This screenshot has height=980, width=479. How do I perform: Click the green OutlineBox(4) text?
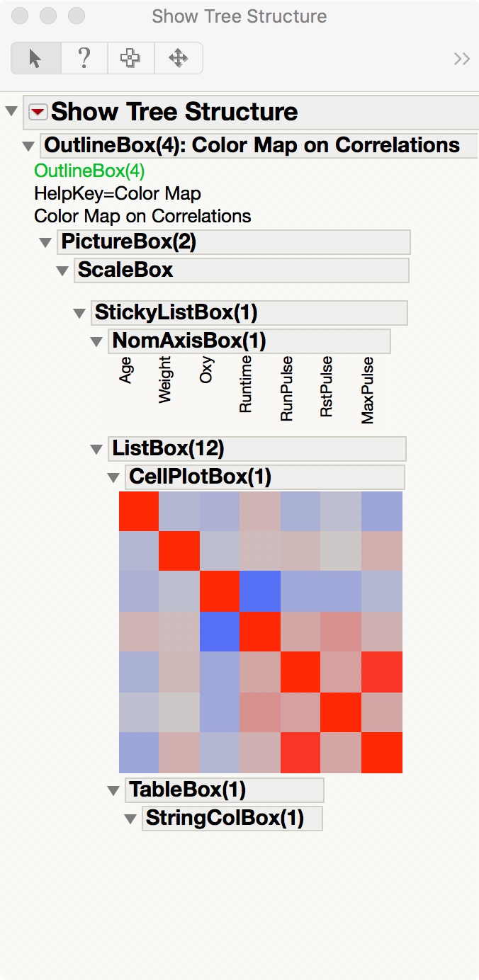[89, 171]
